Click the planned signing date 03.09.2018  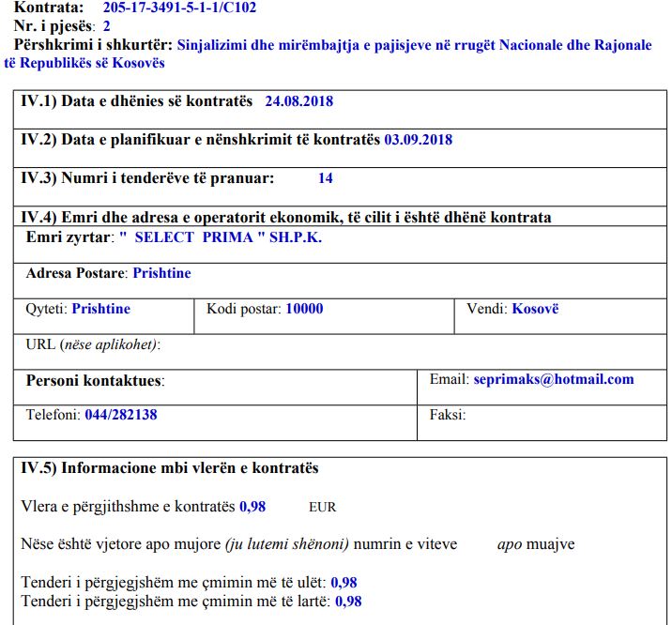click(x=419, y=140)
